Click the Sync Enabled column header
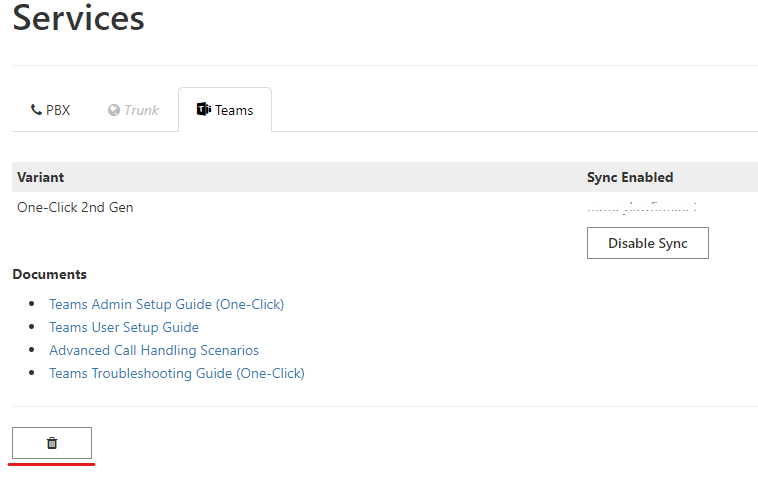This screenshot has width=758, height=477. click(x=630, y=177)
